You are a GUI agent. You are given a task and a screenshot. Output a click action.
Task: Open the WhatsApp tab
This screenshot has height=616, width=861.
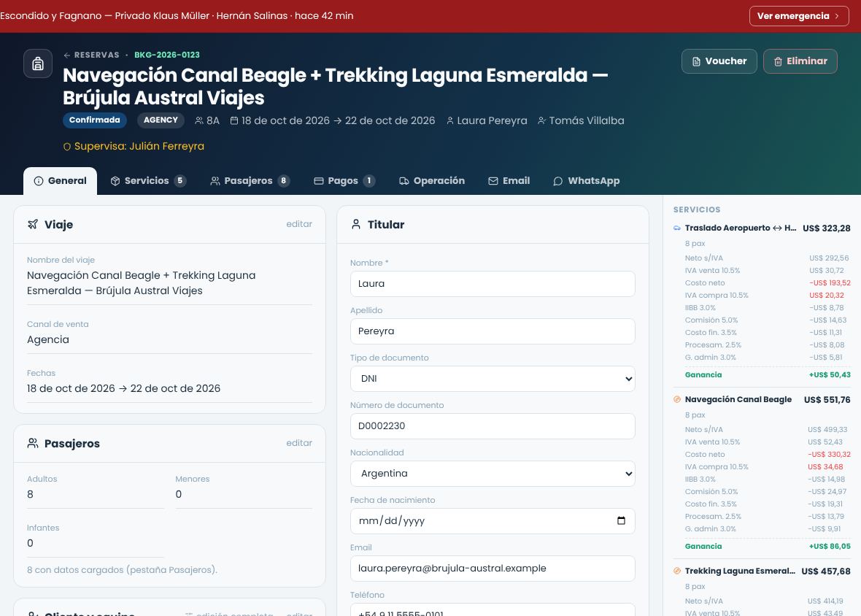pos(587,181)
